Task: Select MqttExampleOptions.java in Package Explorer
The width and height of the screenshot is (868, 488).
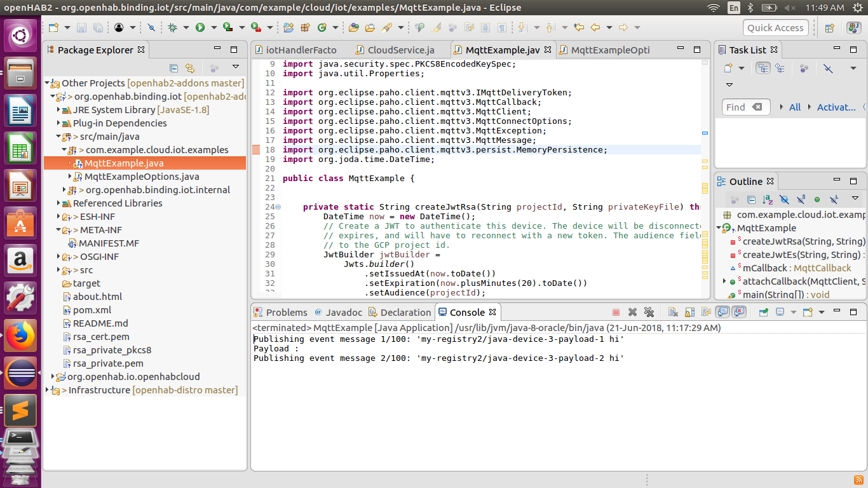Action: (x=142, y=177)
